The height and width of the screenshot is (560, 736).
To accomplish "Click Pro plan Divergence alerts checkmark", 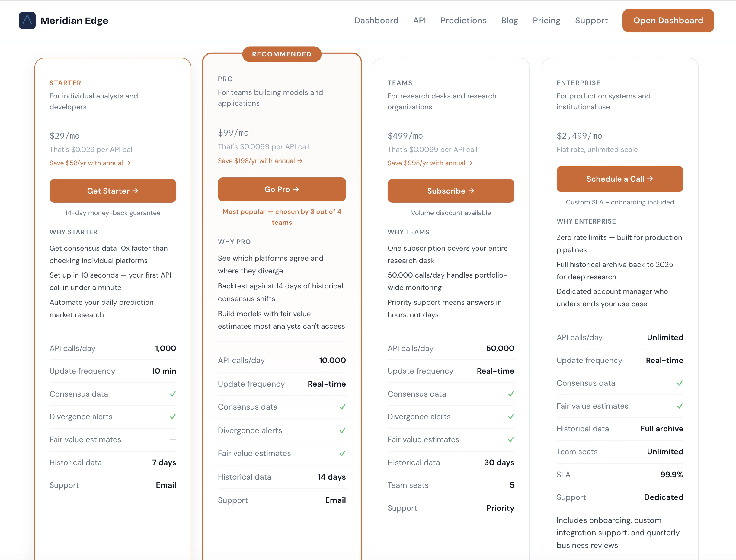I will [x=342, y=430].
